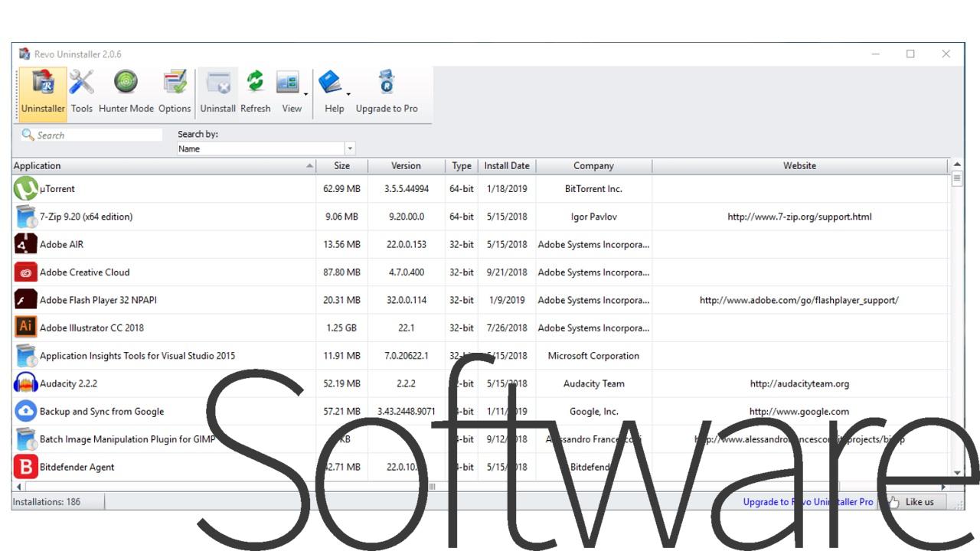The image size is (980, 551).
Task: Select the Adobe Flash Player icon
Action: (26, 300)
